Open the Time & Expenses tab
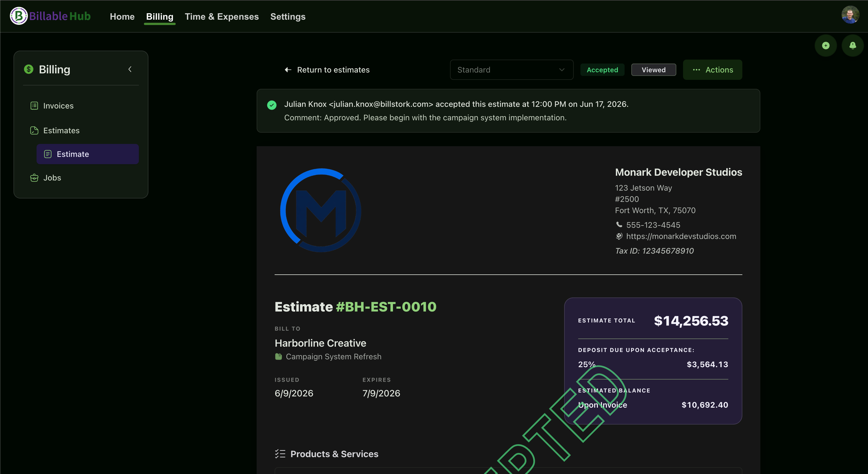The image size is (868, 474). click(222, 17)
